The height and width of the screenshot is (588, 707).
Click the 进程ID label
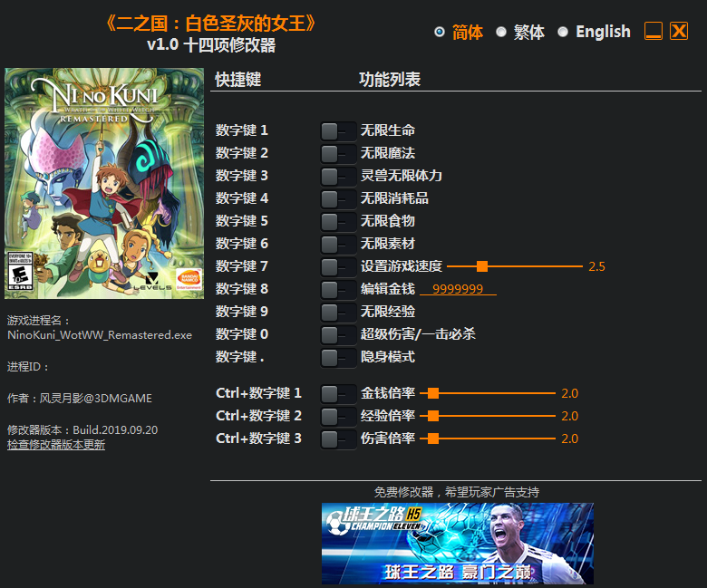(x=27, y=367)
